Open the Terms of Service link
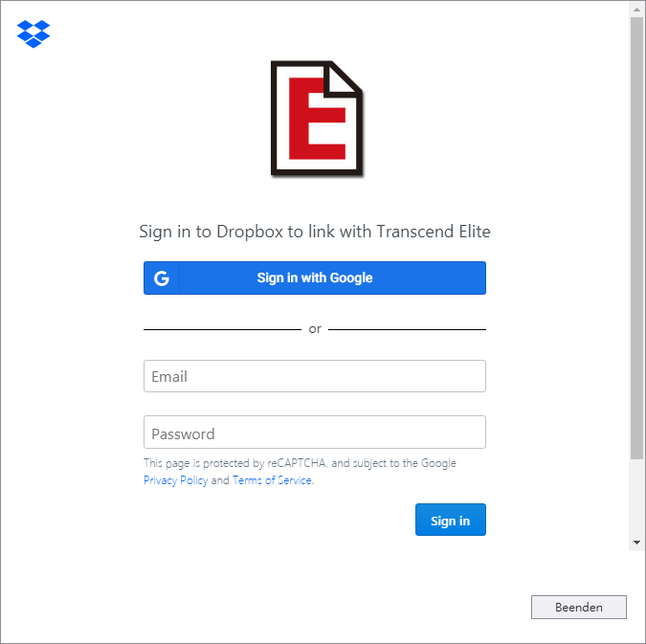Image resolution: width=646 pixels, height=644 pixels. (272, 480)
